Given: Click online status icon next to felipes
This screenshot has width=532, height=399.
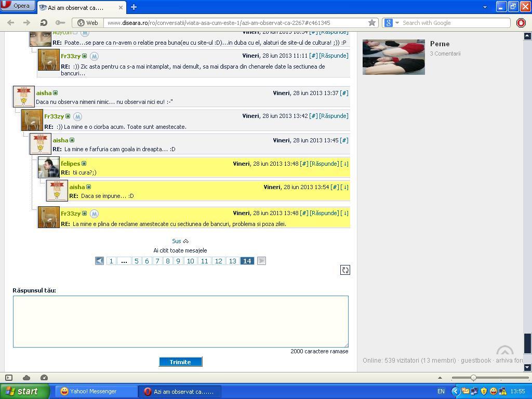Looking at the screenshot, I should click(84, 164).
